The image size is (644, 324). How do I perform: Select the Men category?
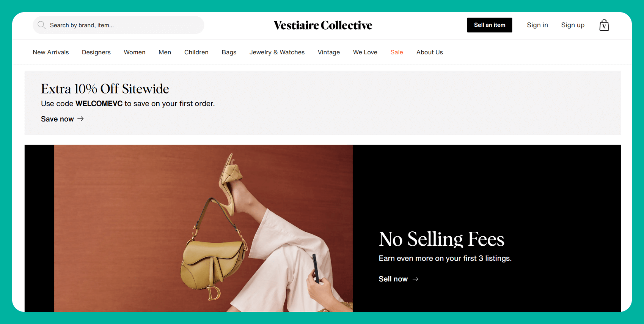tap(165, 52)
